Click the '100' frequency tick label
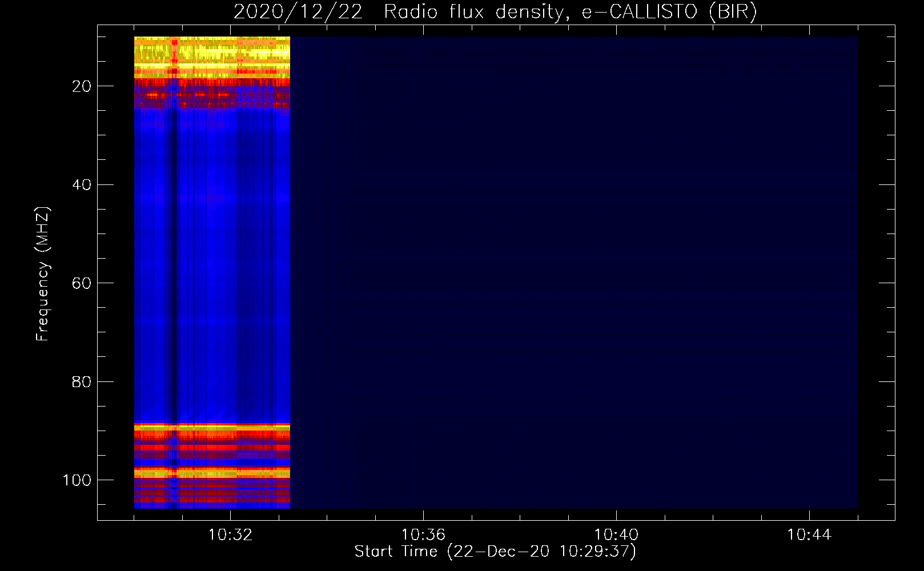Viewport: 924px width, 571px height. point(77,480)
